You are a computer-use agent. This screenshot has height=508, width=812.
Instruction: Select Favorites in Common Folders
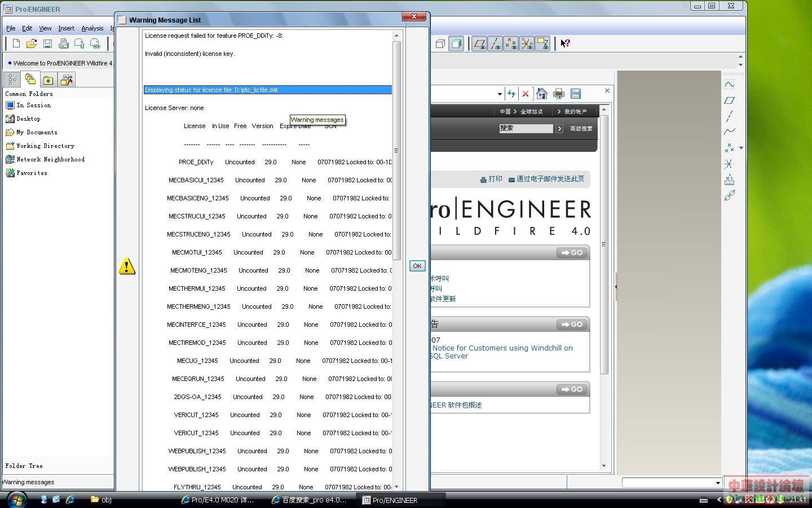tap(27, 173)
